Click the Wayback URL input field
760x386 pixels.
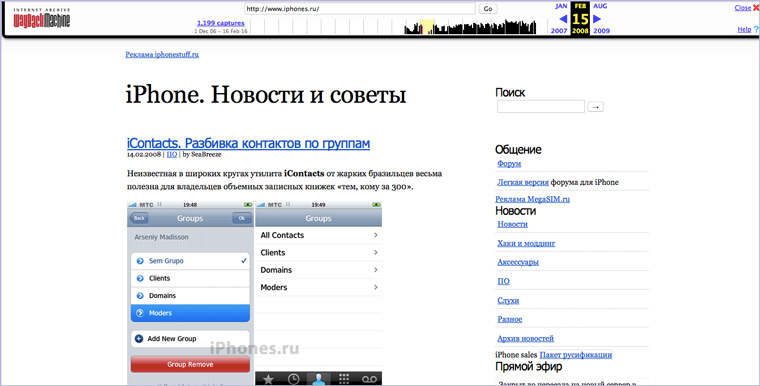point(360,9)
